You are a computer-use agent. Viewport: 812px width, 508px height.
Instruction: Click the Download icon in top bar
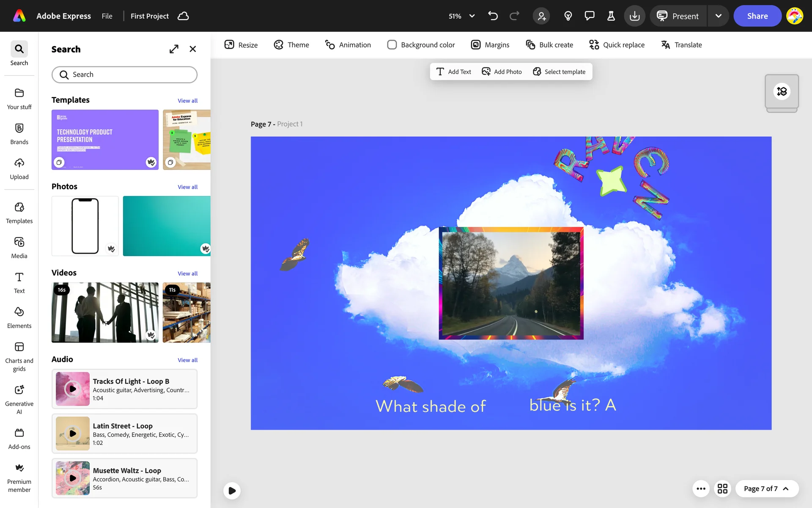[x=634, y=16]
